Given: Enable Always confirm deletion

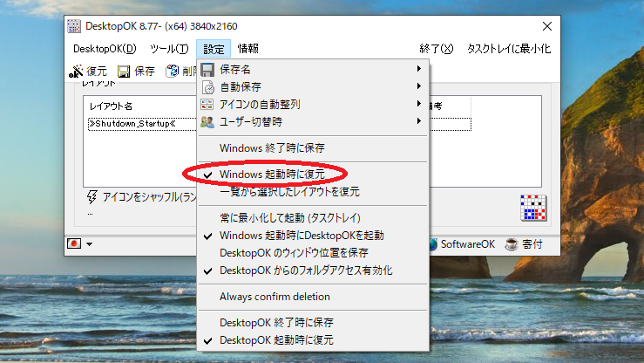Looking at the screenshot, I should pos(313,297).
